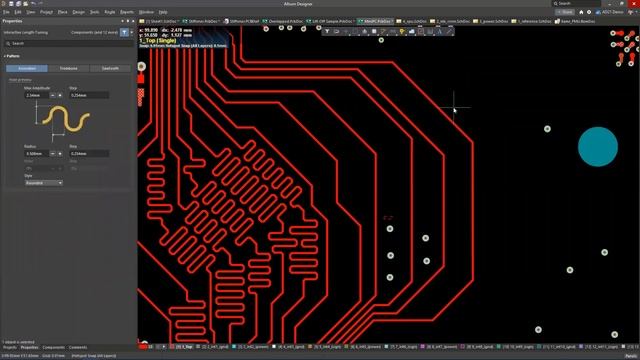Click the top-right global Search field
The image size is (640, 360).
[576, 3]
